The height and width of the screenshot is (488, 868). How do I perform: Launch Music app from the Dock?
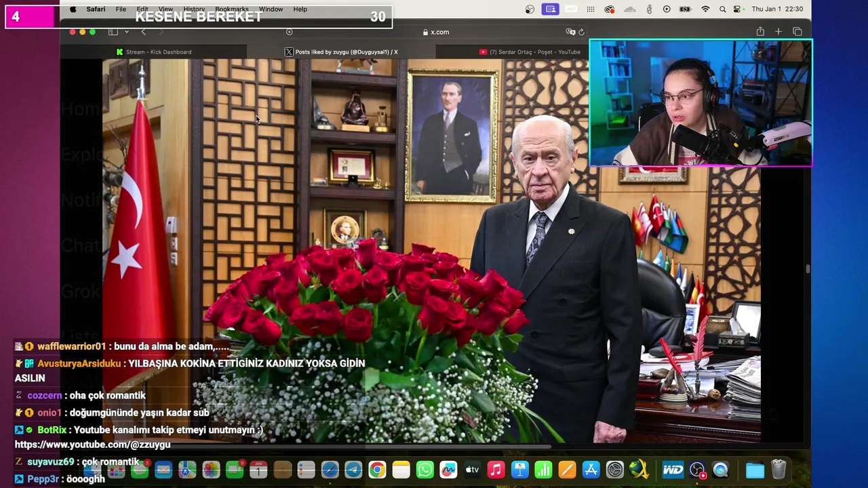tap(496, 470)
